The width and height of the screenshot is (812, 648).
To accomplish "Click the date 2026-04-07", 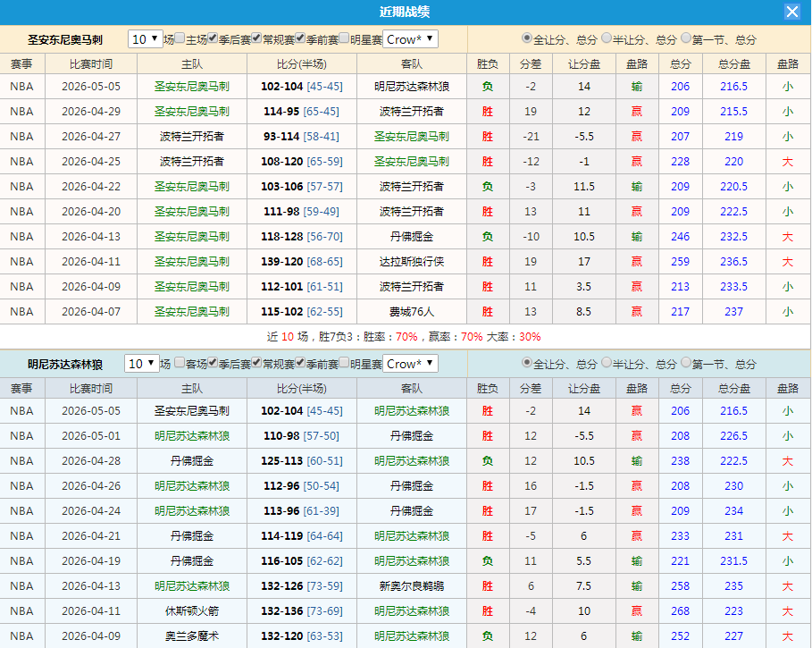I will click(90, 312).
